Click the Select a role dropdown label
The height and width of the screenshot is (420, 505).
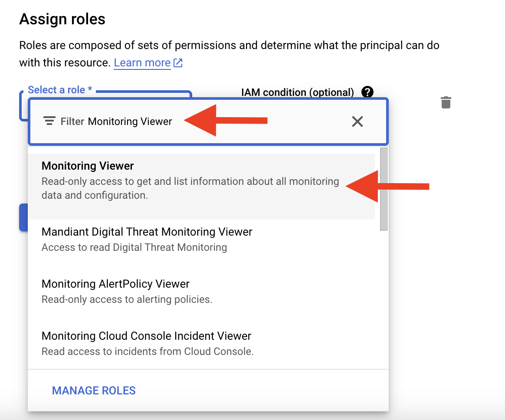[x=60, y=89]
